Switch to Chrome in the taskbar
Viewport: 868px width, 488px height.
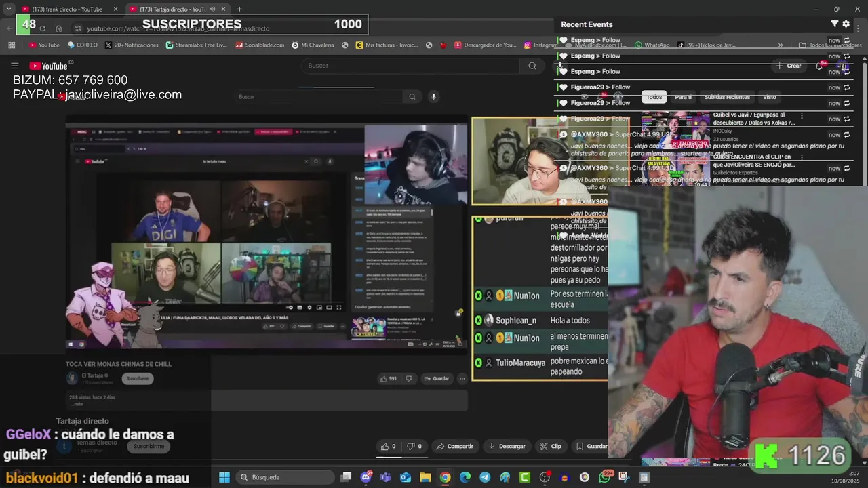coord(445,477)
